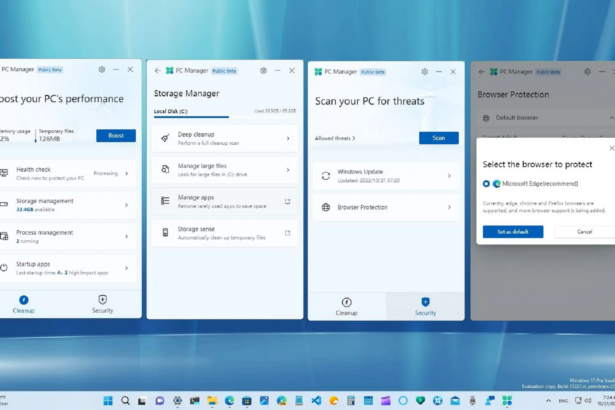Viewport: 615px width, 410px height.
Task: Go back from Storage Manager with arrow
Action: tap(157, 71)
